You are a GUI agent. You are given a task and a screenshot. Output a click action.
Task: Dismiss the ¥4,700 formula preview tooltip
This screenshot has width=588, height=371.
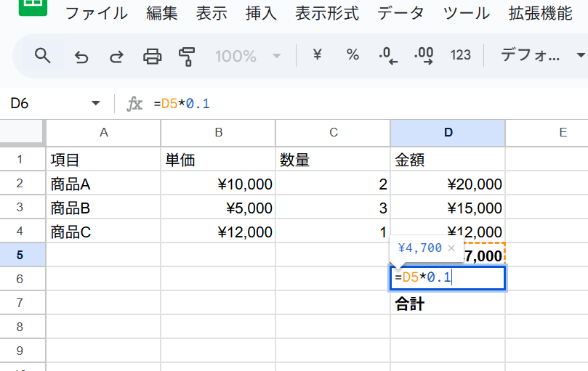(451, 248)
